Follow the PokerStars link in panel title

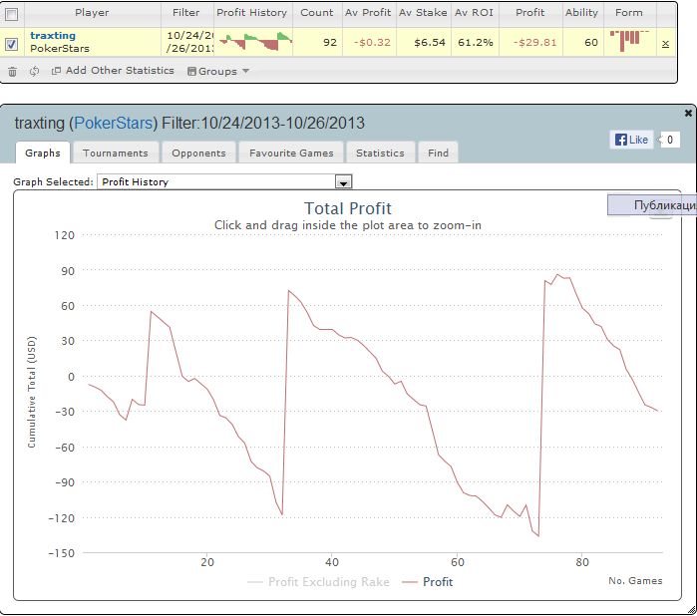[x=114, y=123]
